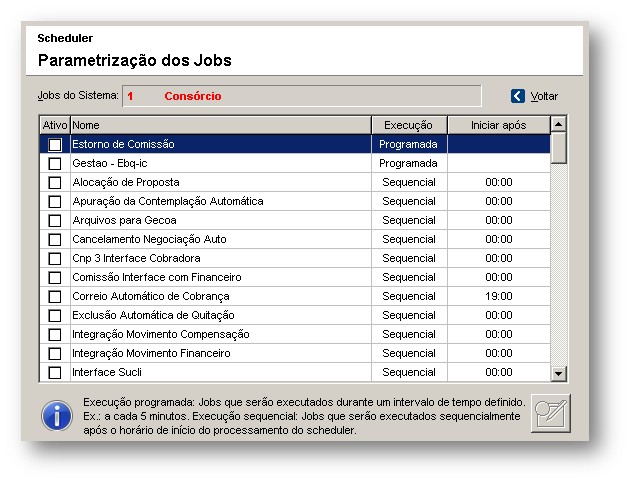Tick the Gestao - Ebq-ic checkbox
Image resolution: width=631 pixels, height=483 pixels.
[55, 163]
